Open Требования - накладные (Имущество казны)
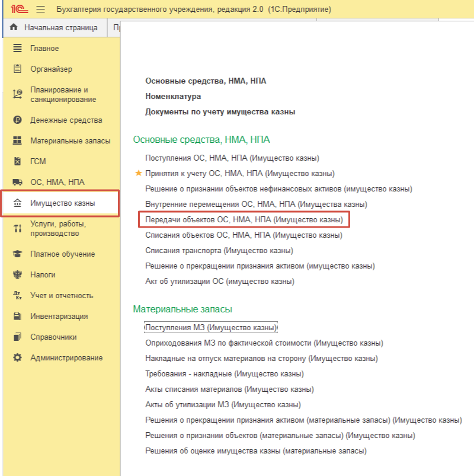474x476 pixels. tap(224, 373)
